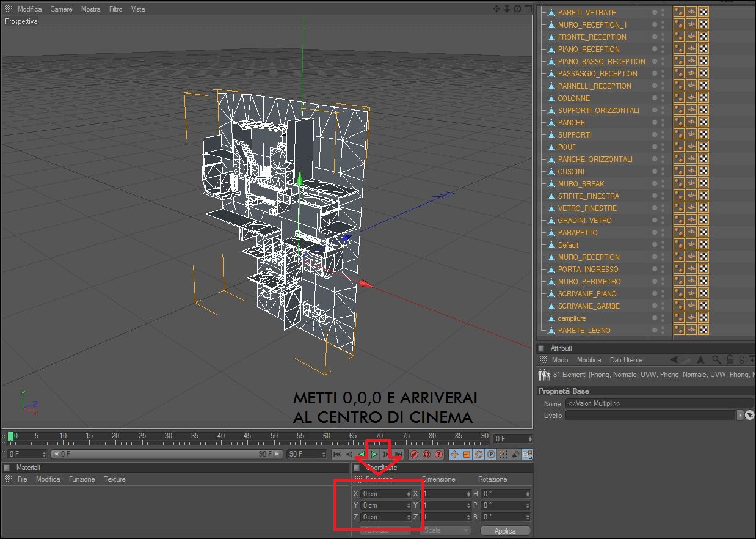
Task: Open the Dati Utente menu
Action: tap(626, 360)
